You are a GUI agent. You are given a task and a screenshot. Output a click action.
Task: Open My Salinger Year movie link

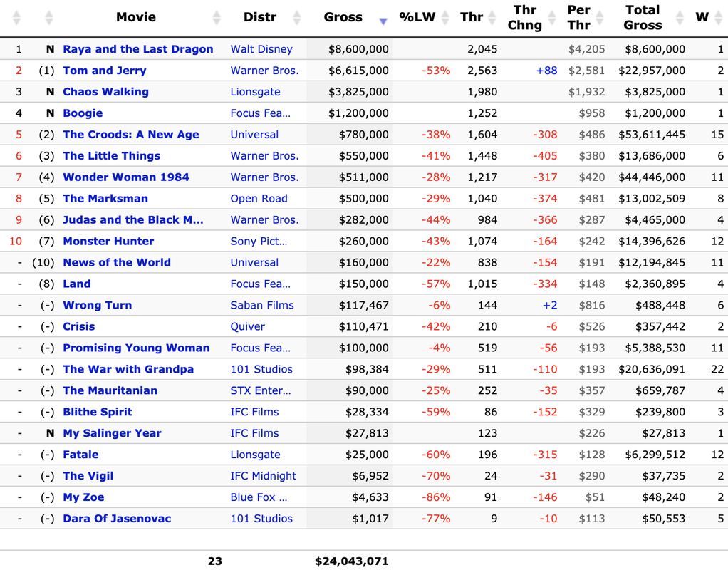pos(112,434)
